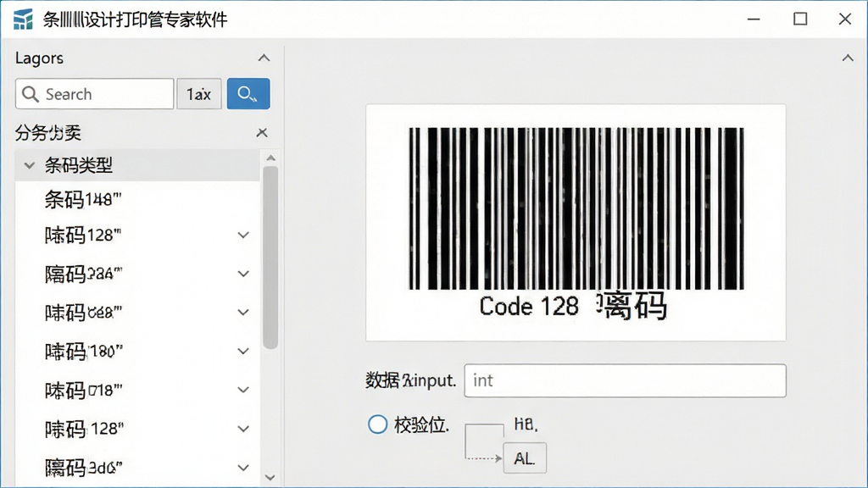The image size is (868, 488).
Task: Collapse the 条码类型 tree group
Action: pos(30,165)
